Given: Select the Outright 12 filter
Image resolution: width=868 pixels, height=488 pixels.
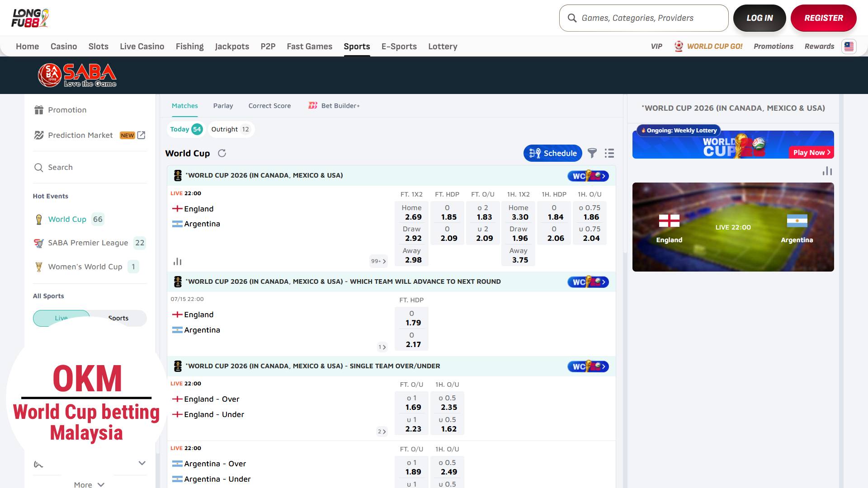Looking at the screenshot, I should coord(231,129).
